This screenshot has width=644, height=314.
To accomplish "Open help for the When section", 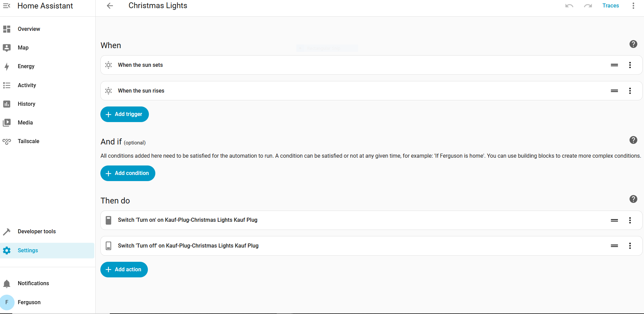I will click(633, 44).
